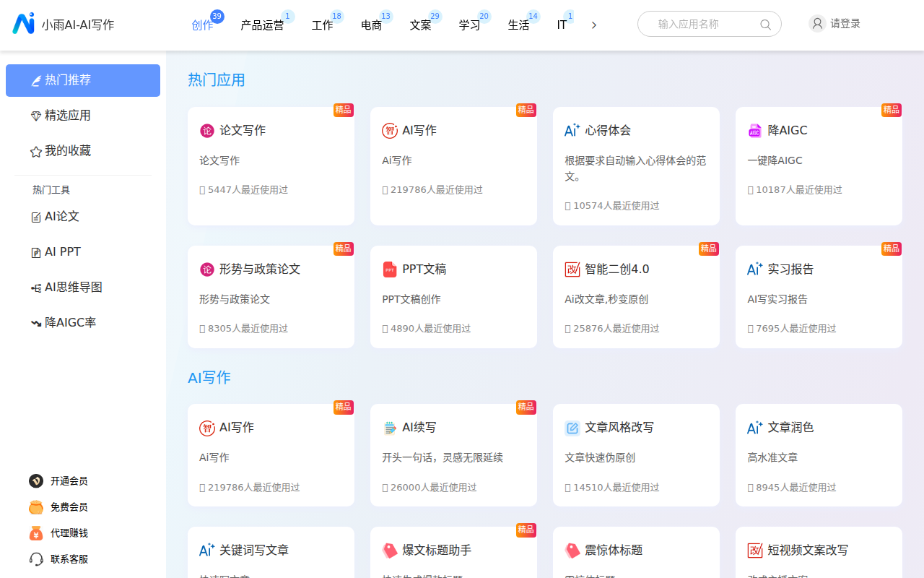Click the 论文写作 card icon
924x578 pixels.
coord(207,131)
